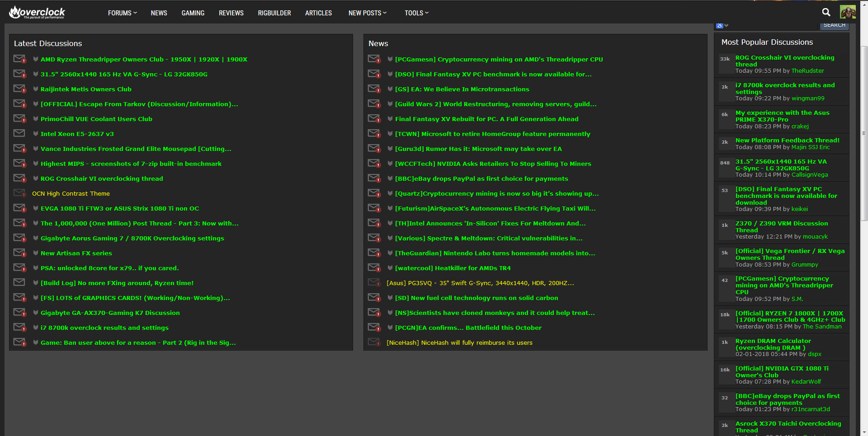Click envelope icon beside Highest MIPS 7-zip thread
This screenshot has width=868, height=436.
[x=19, y=163]
